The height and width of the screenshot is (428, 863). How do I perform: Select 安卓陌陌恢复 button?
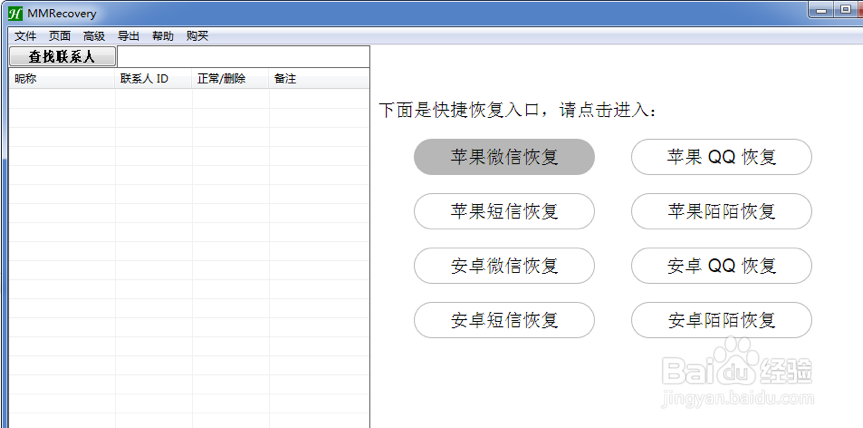point(721,320)
